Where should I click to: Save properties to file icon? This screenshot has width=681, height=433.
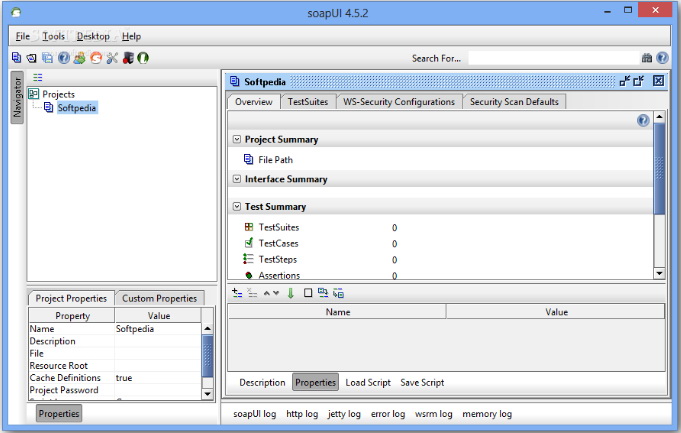(x=338, y=293)
